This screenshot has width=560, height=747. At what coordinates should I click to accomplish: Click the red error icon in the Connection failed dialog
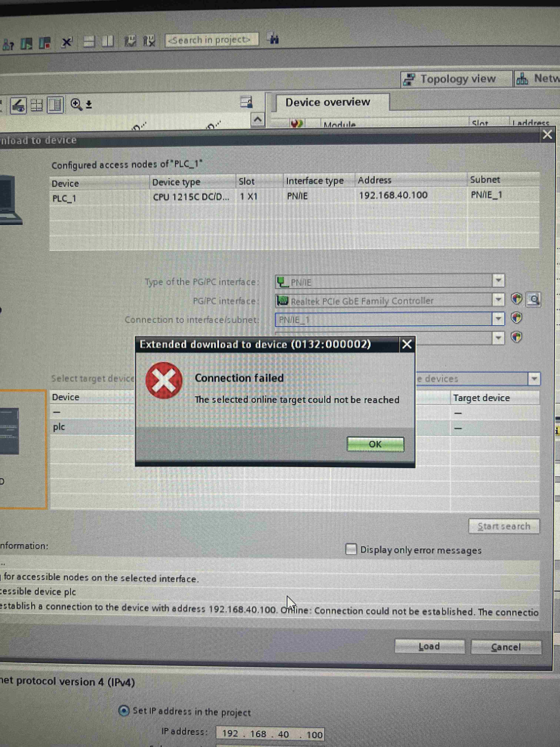[x=164, y=380]
